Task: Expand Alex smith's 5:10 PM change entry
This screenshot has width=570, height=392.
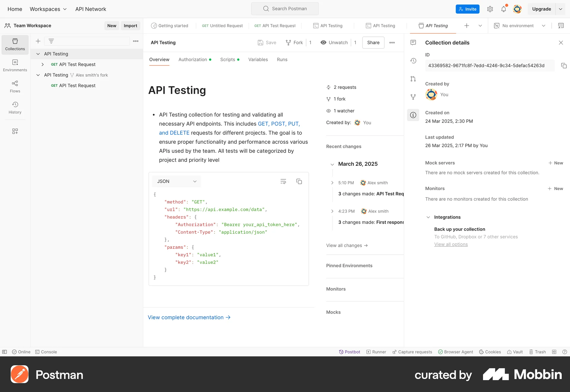Action: [332, 183]
